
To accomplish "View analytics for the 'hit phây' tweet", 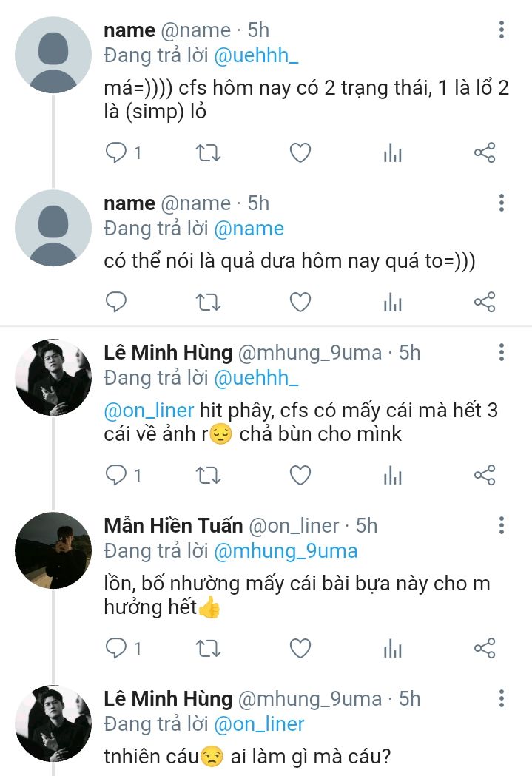I will coord(392,475).
